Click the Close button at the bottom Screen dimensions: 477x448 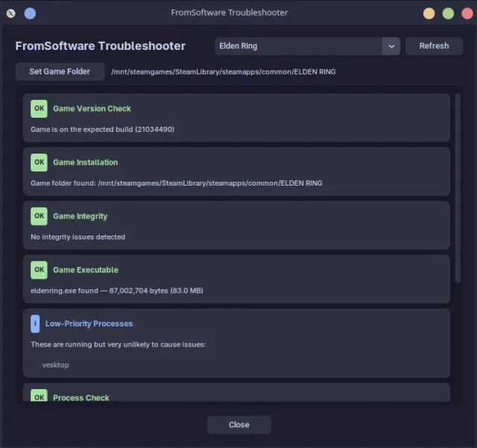point(239,425)
